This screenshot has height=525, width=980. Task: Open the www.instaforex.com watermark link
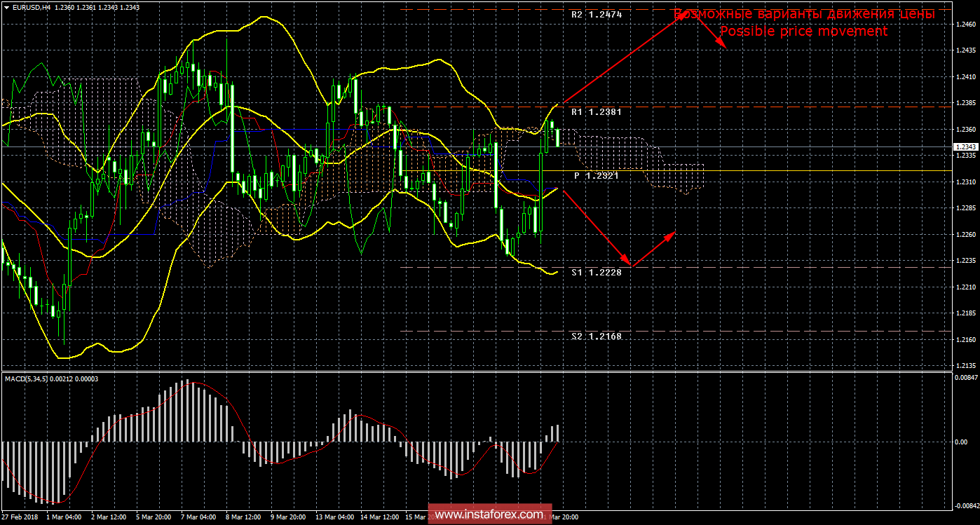489,514
